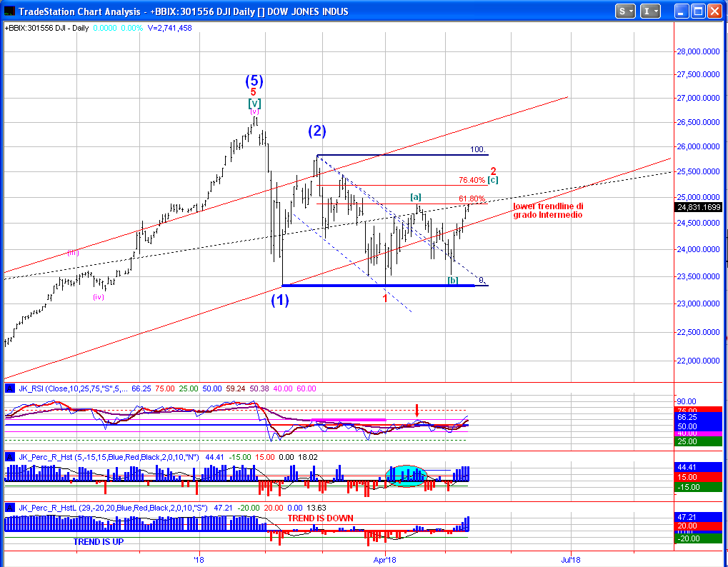Minimize the chart analysis window
Screen dimensions: 728x567
point(681,11)
